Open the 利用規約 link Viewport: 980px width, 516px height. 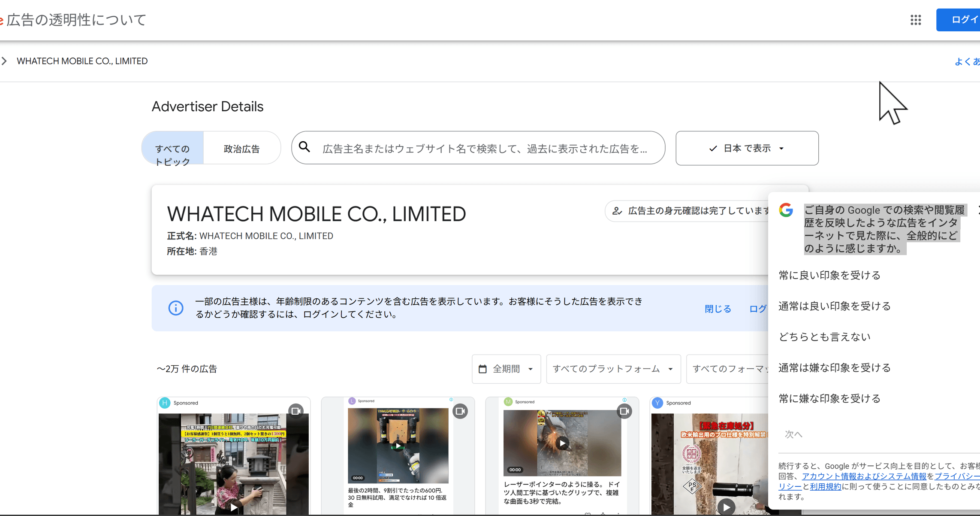click(x=825, y=486)
